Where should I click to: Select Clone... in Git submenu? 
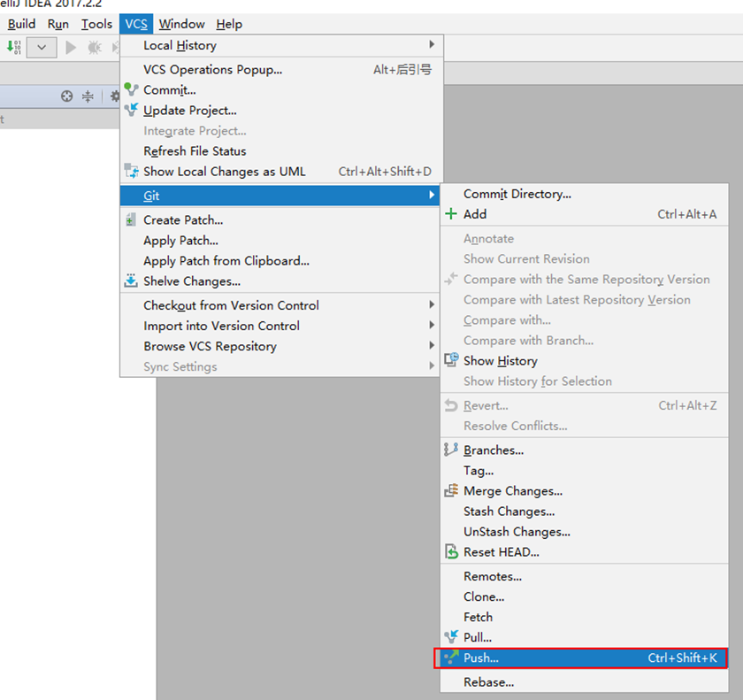click(x=585, y=597)
